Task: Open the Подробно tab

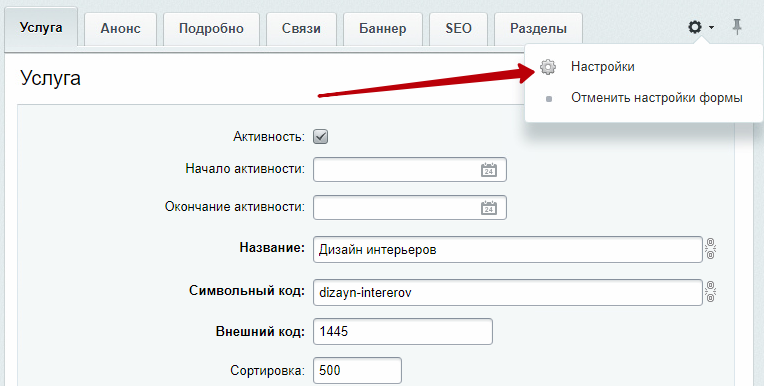Action: tap(211, 29)
